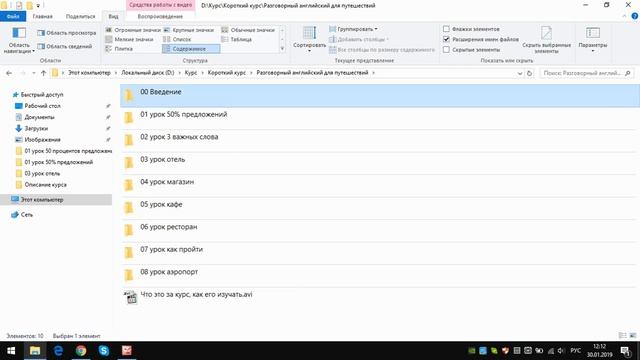Select folder 00 Введение

pyautogui.click(x=380, y=96)
